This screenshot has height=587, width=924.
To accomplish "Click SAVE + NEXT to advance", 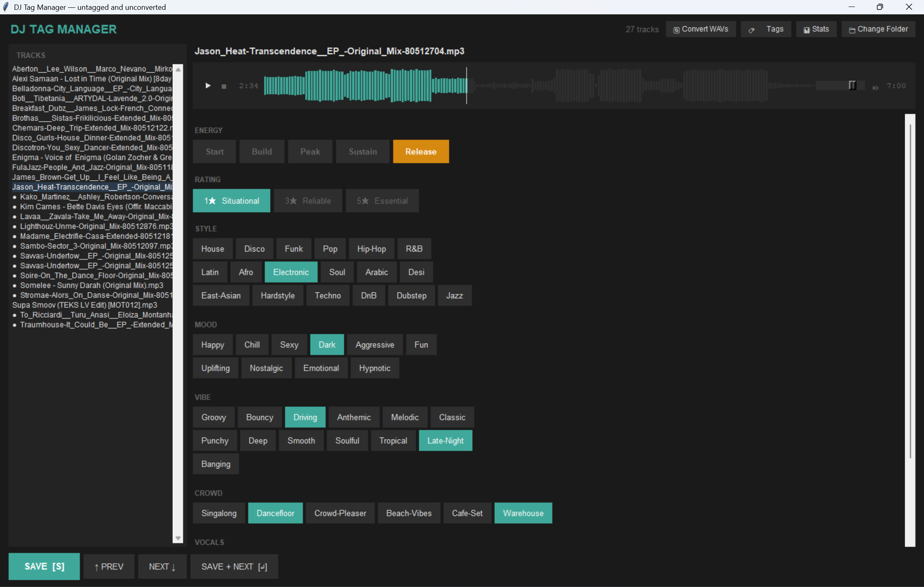I will [234, 567].
